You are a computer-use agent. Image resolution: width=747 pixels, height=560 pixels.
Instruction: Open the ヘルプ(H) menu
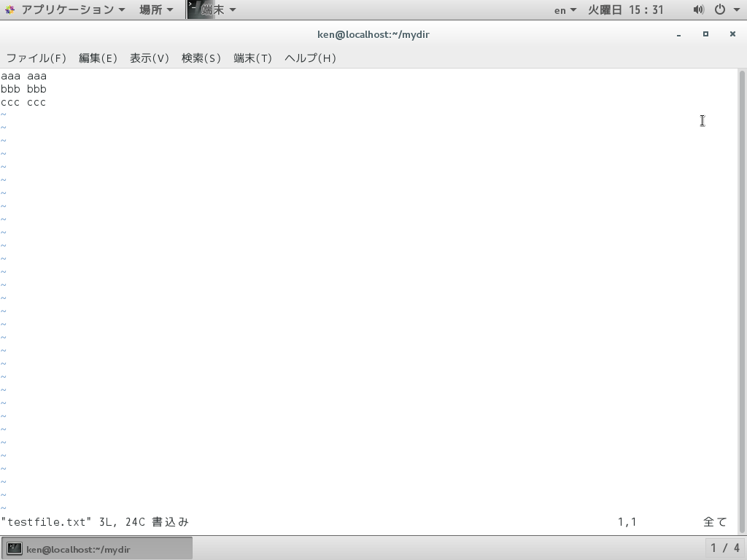(x=310, y=58)
